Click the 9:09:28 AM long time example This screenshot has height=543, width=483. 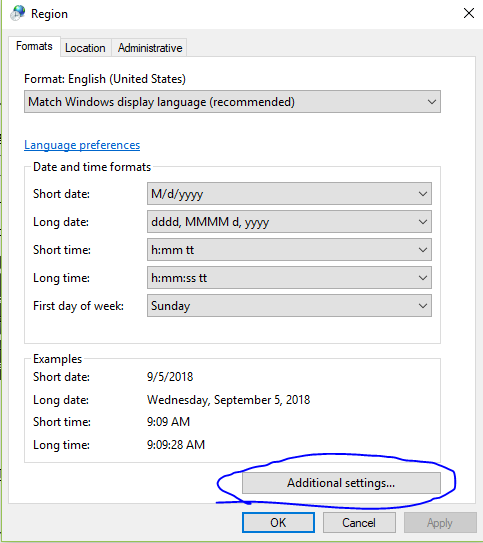(176, 445)
